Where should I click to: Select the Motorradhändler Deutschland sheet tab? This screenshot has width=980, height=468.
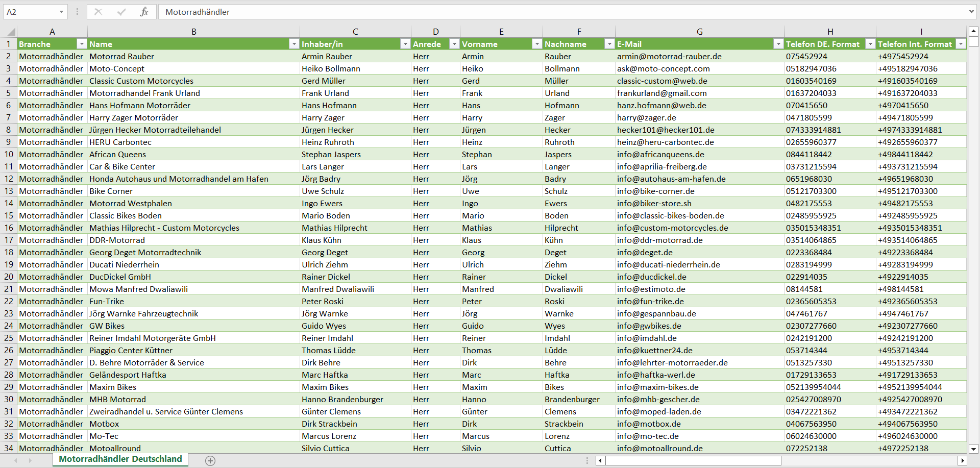coord(120,459)
